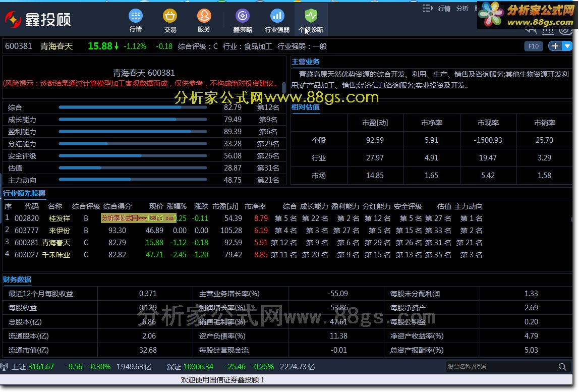Click the 欢迎使用国信证券鑫投顾 status message
Viewport: 579px width, 392px height.
tap(222, 380)
